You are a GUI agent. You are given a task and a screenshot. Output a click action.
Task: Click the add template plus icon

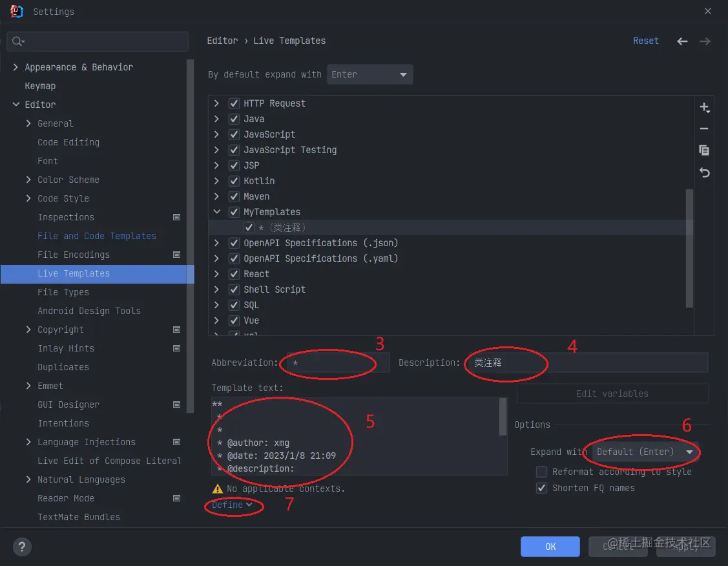click(704, 108)
